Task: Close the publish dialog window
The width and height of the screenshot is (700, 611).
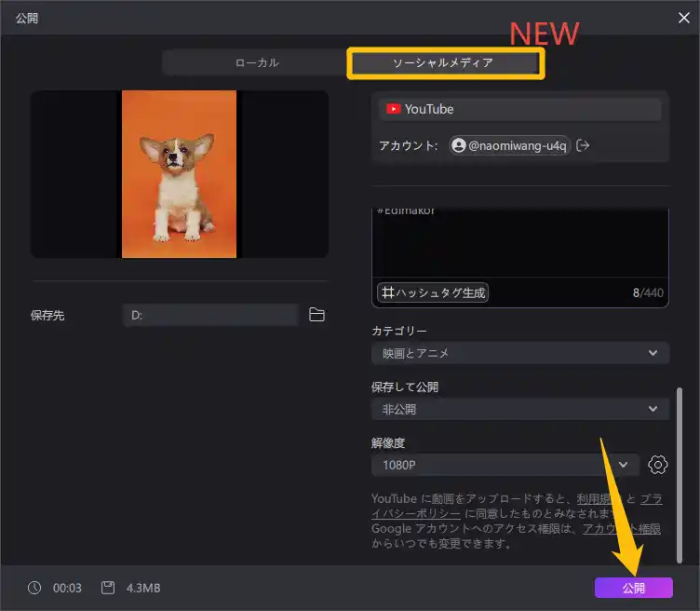Action: pyautogui.click(x=683, y=18)
